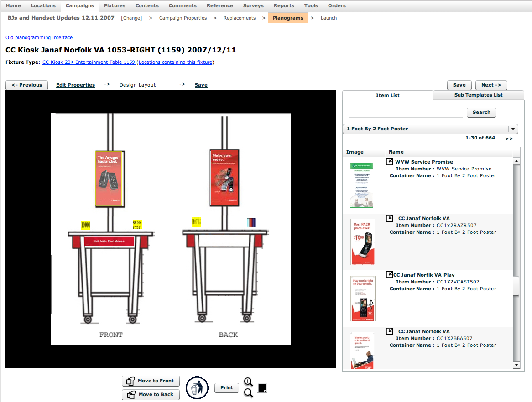Click the trash bin delete icon
This screenshot has width=532, height=402.
click(197, 388)
